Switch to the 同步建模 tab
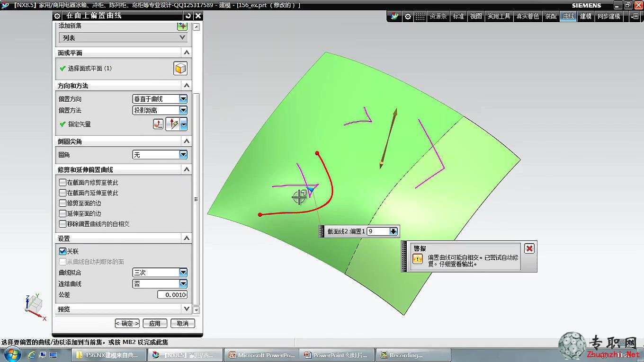Viewport: 644px width, 362px height. coord(609,17)
